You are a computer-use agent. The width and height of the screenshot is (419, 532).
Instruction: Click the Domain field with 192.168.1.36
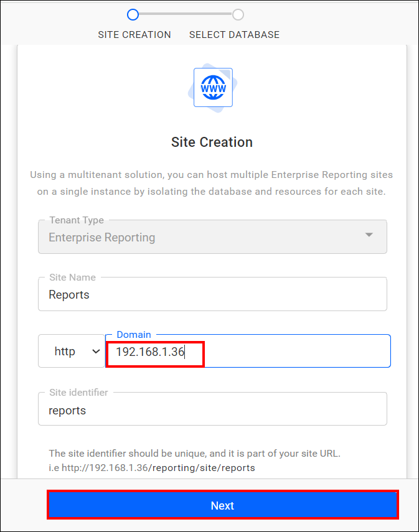[x=249, y=352]
